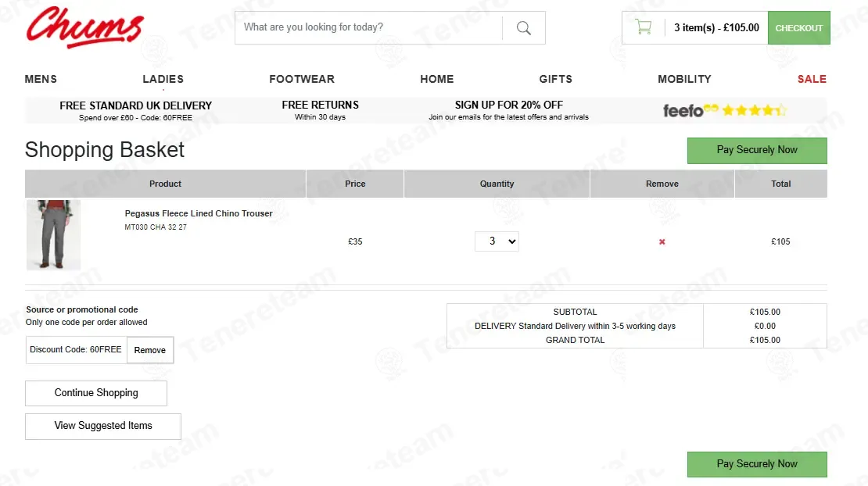
Task: Remove the 60FREE discount code
Action: pyautogui.click(x=150, y=350)
